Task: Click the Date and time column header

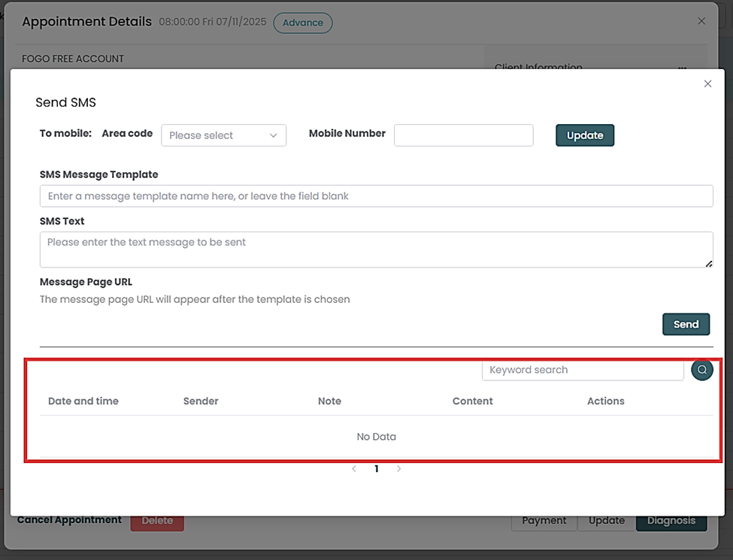Action: 83,401
